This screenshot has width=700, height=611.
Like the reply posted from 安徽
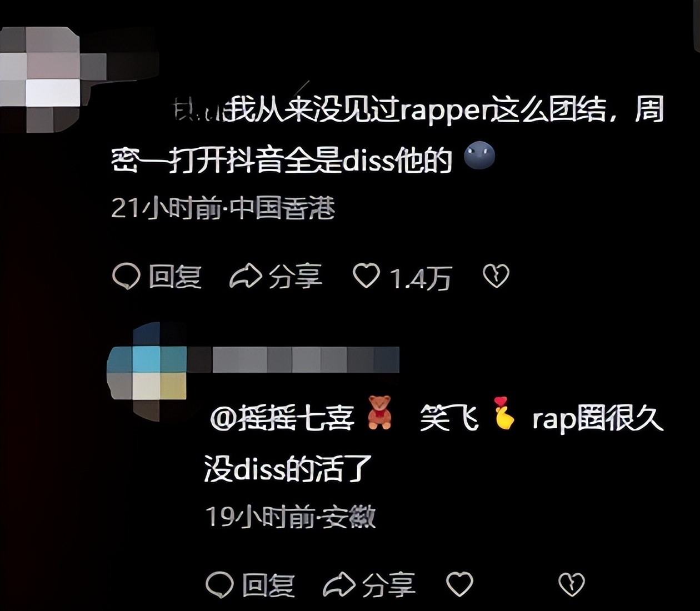coord(460,584)
